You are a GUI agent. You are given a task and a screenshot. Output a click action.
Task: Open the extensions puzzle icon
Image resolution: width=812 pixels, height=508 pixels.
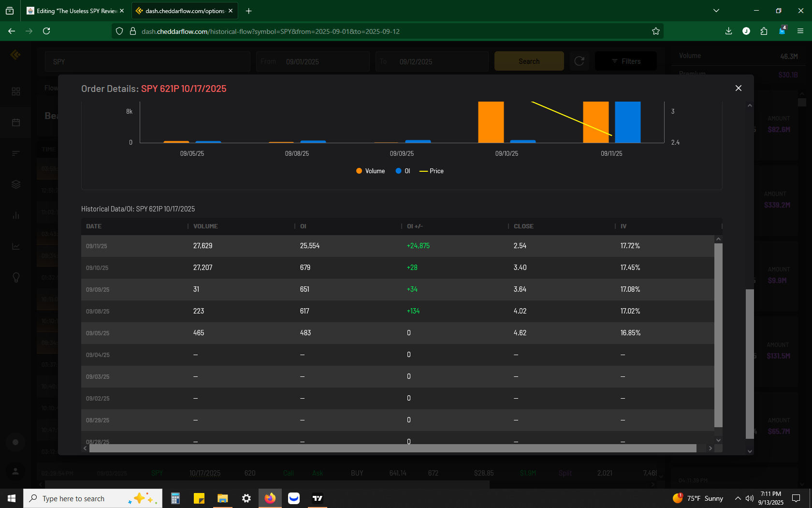coord(764,31)
